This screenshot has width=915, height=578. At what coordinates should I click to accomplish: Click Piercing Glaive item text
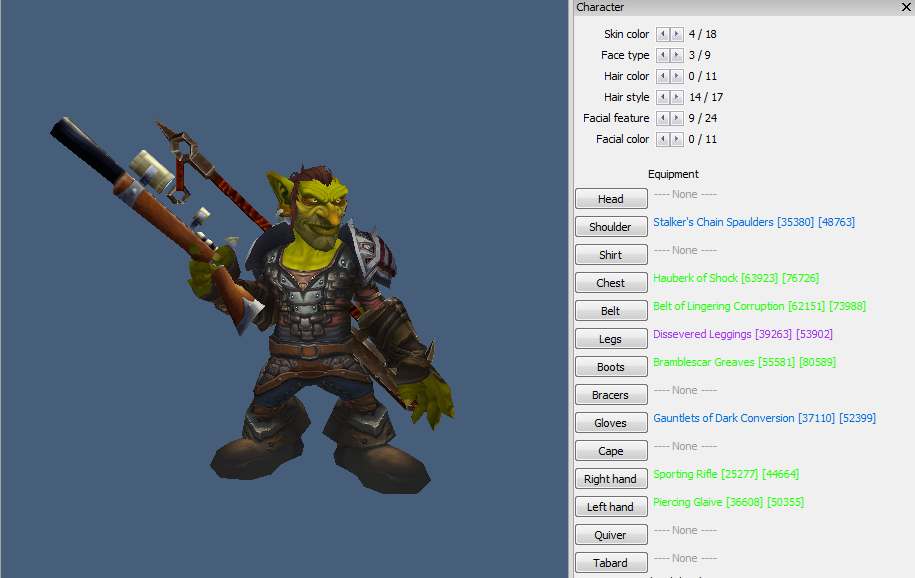[728, 502]
